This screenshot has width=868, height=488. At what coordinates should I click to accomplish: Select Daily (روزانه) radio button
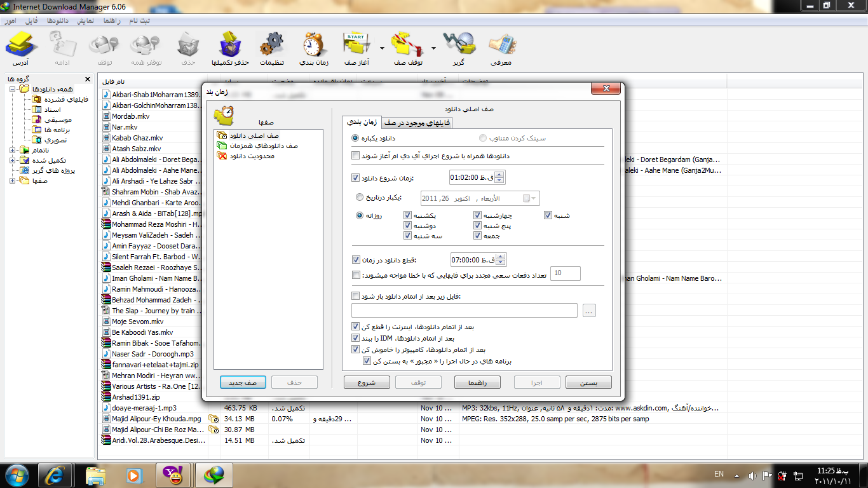pyautogui.click(x=360, y=215)
